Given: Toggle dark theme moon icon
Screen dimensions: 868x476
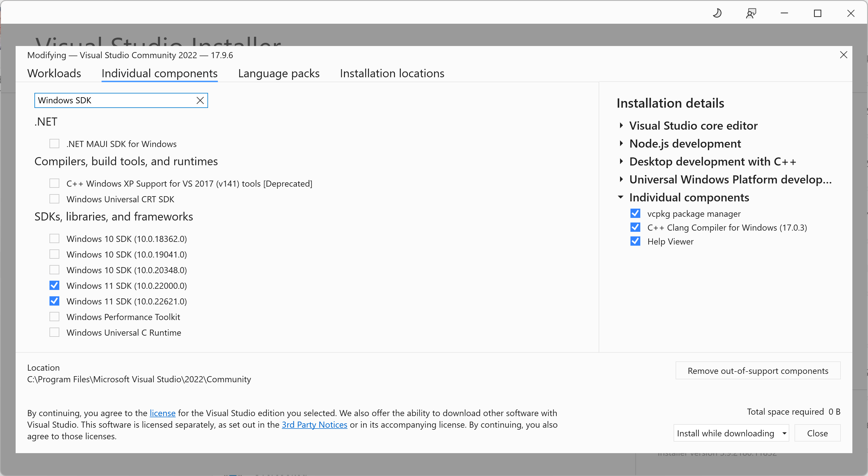Looking at the screenshot, I should click(717, 13).
